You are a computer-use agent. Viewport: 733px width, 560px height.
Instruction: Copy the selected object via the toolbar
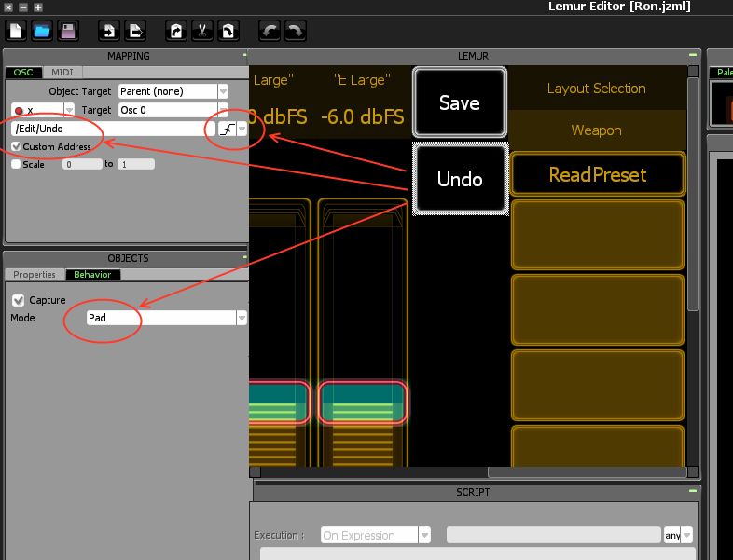[x=176, y=32]
